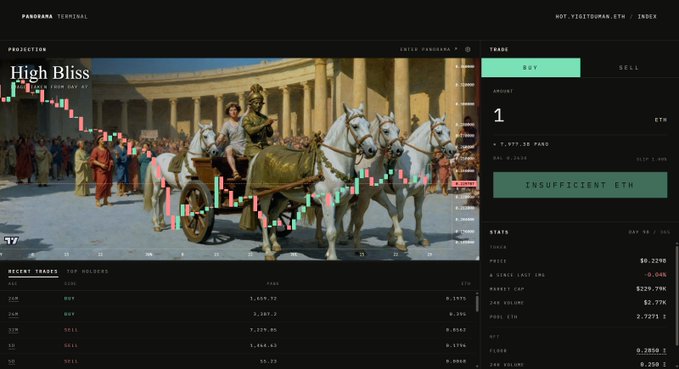This screenshot has width=679, height=369.
Task: Click the ETH currency label in amount field
Action: (x=661, y=120)
